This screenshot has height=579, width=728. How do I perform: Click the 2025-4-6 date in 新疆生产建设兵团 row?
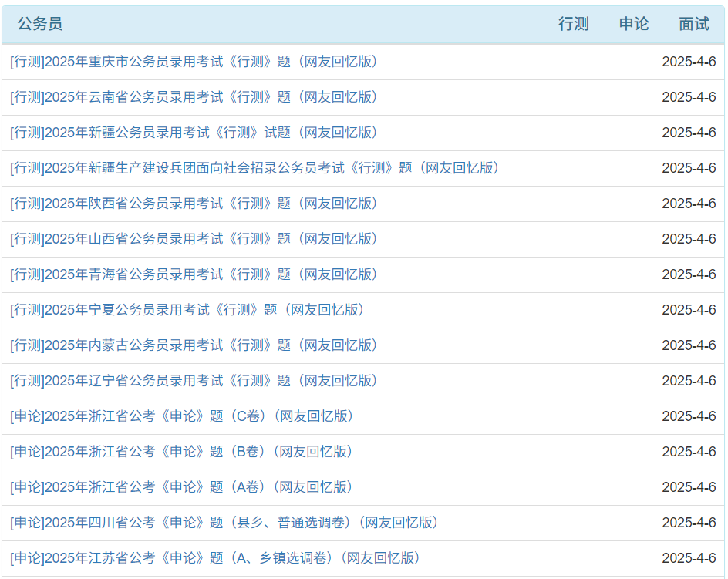click(689, 168)
